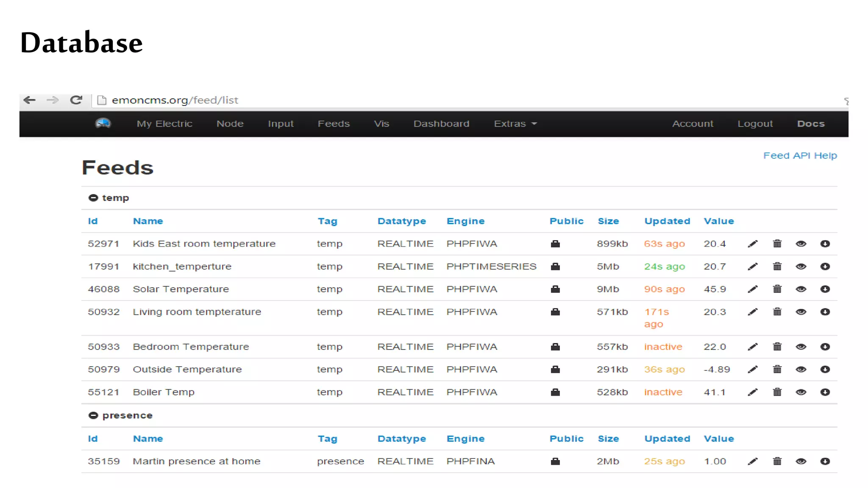Click the browser address bar URL
Image resolution: width=868 pixels, height=488 pixels.
[175, 100]
